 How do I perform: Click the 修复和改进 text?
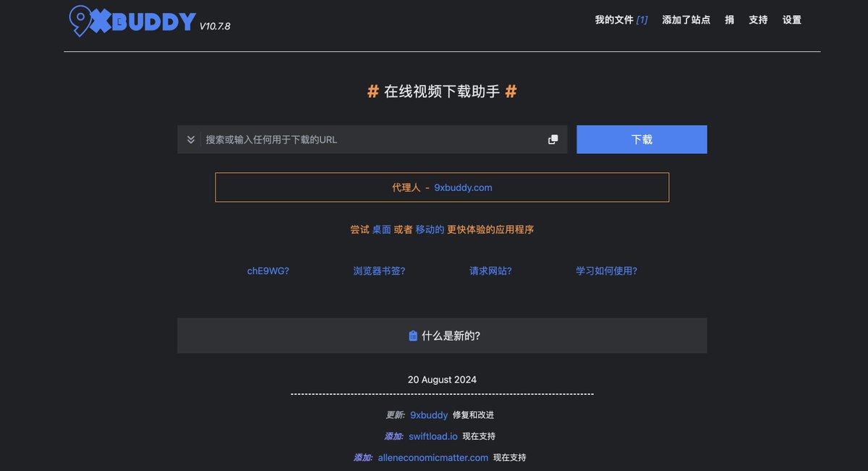tap(473, 415)
